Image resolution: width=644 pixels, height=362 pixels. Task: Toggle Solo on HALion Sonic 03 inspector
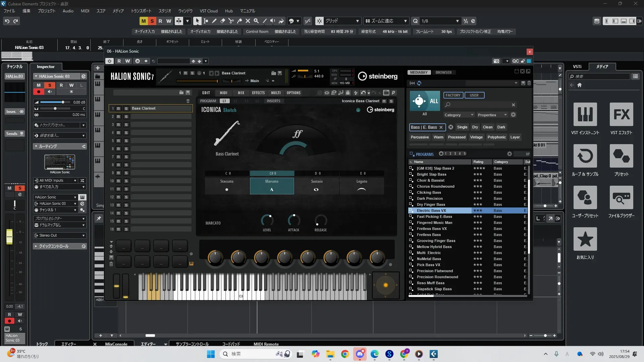coord(50,85)
